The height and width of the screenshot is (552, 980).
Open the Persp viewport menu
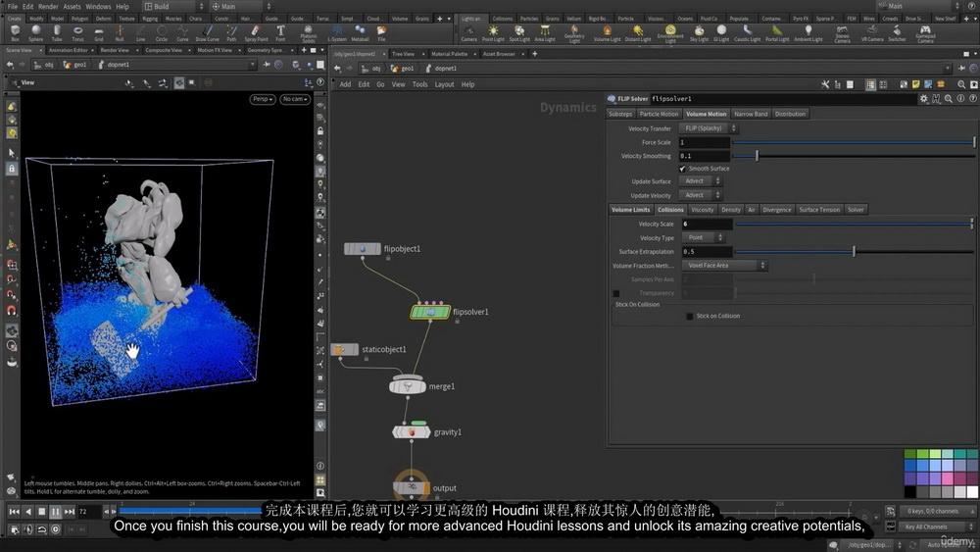coord(263,99)
